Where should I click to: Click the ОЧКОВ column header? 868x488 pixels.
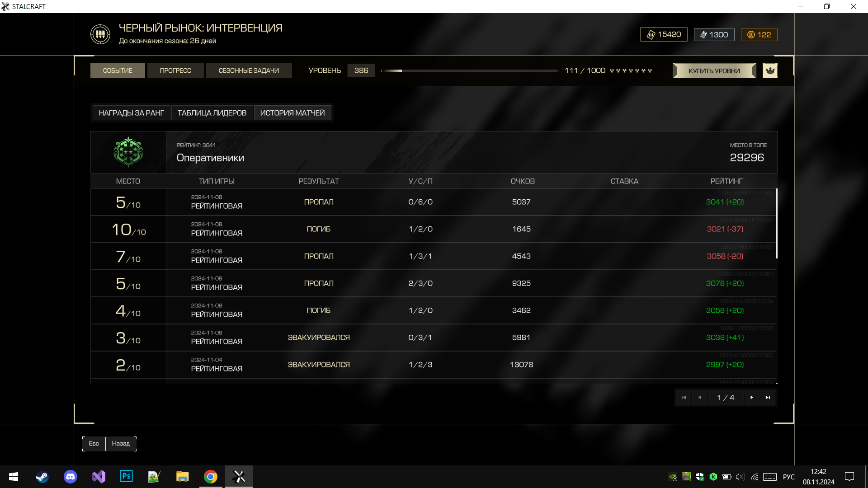tap(523, 181)
